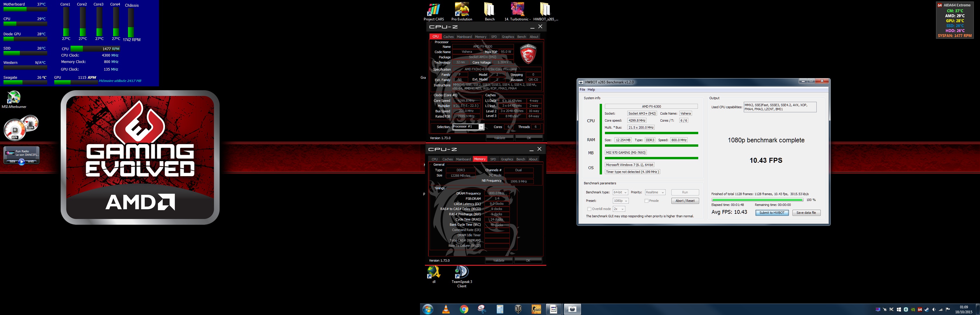Open the Pro Evolution desktop icon
Viewport: 980px width, 315px height.
point(461,12)
